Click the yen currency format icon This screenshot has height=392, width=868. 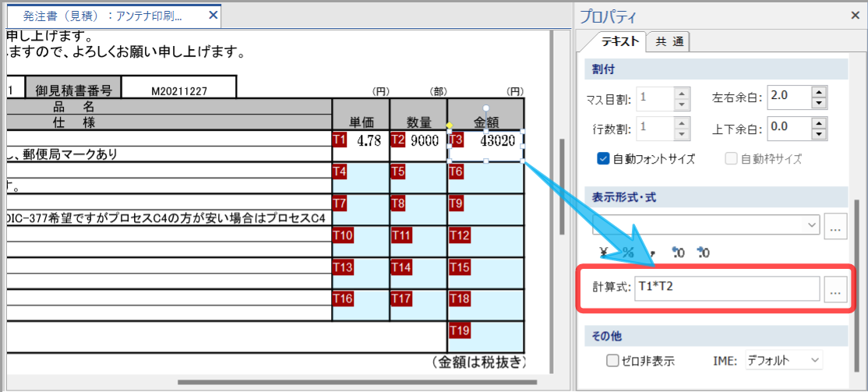click(x=604, y=253)
